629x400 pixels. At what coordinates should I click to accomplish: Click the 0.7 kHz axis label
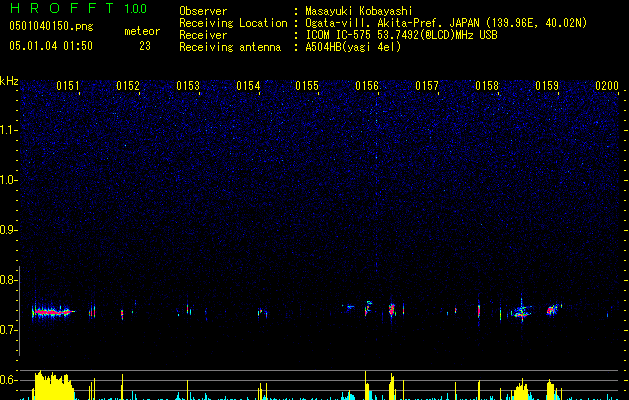[x=8, y=330]
